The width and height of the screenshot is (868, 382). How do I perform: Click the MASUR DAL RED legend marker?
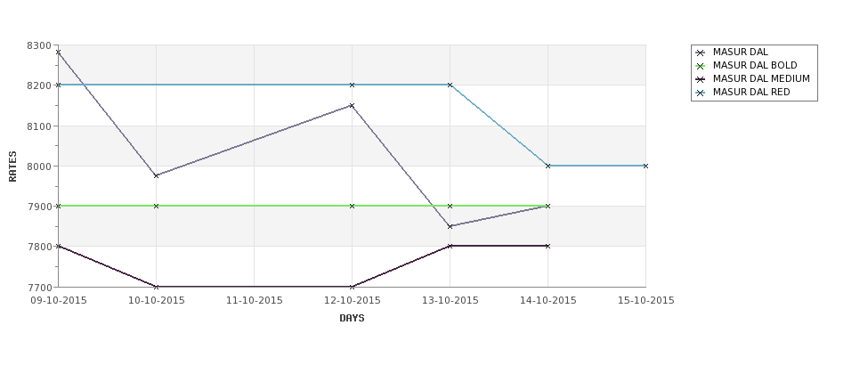701,93
